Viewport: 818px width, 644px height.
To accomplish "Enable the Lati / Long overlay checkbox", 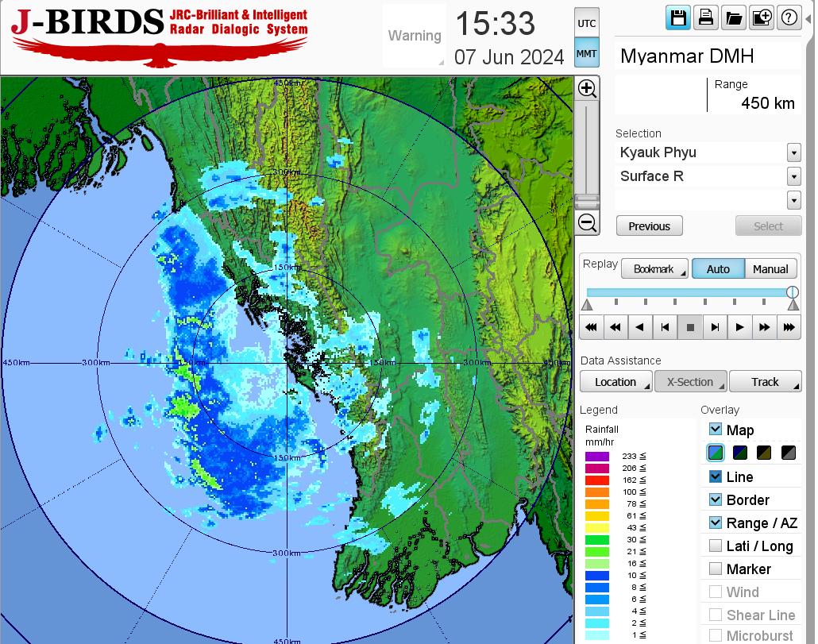I will point(716,546).
